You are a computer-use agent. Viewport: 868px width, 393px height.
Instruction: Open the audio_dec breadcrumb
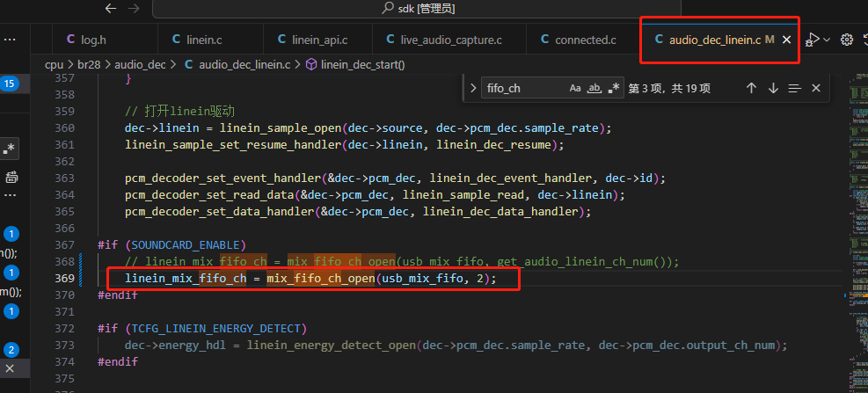click(140, 65)
